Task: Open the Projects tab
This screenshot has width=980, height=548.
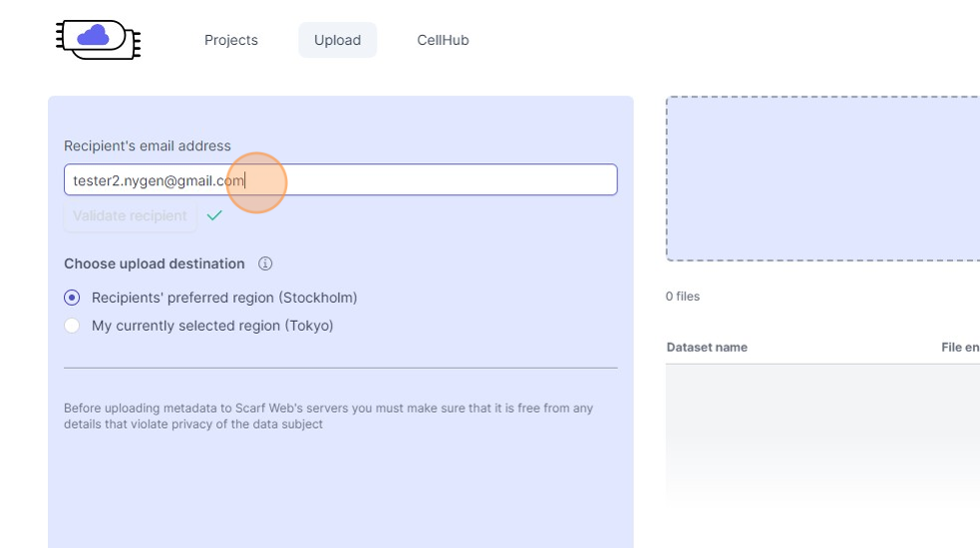Action: point(231,40)
